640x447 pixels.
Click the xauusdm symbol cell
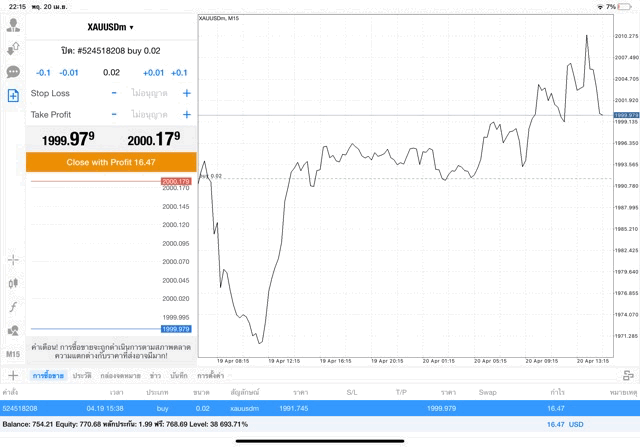(x=244, y=408)
